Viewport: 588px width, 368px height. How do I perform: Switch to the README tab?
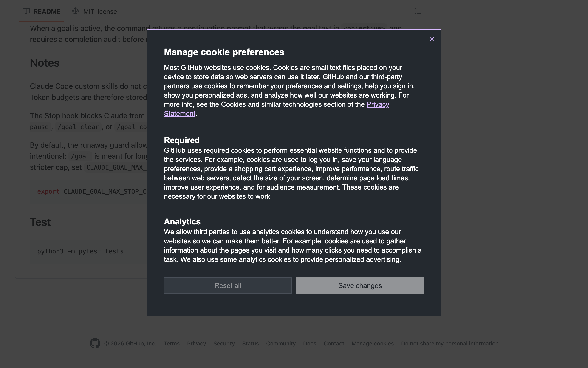(x=42, y=11)
